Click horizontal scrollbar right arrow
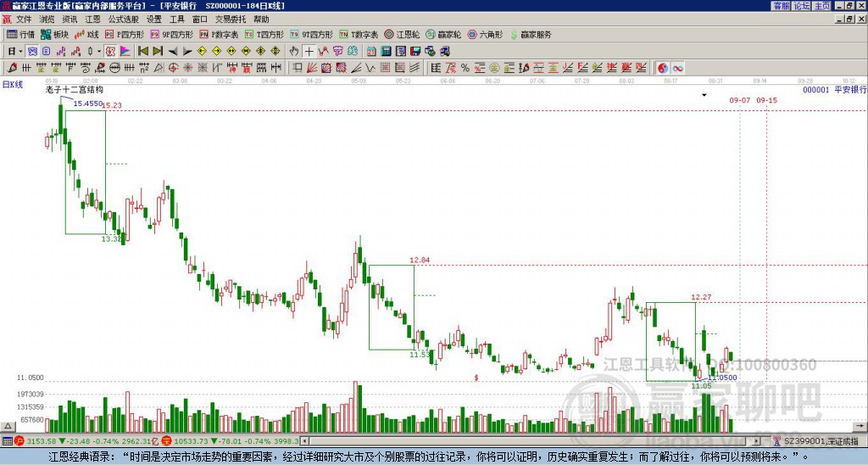 (x=757, y=441)
